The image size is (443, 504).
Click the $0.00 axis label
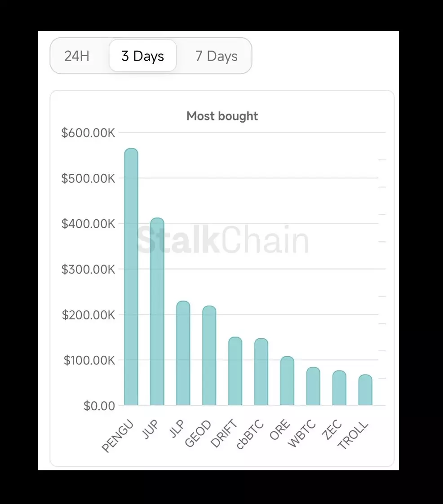click(x=99, y=406)
